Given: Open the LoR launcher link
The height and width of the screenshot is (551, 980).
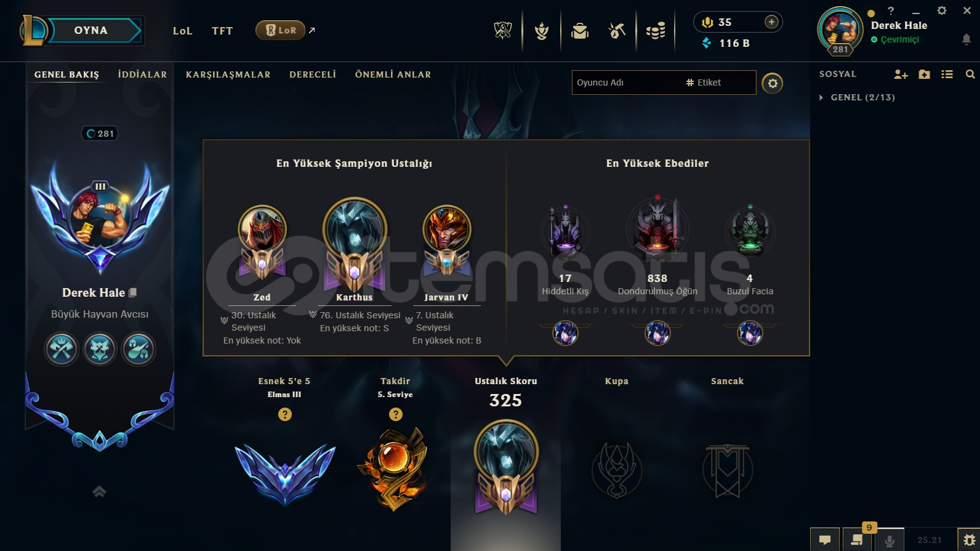Looking at the screenshot, I should click(281, 30).
